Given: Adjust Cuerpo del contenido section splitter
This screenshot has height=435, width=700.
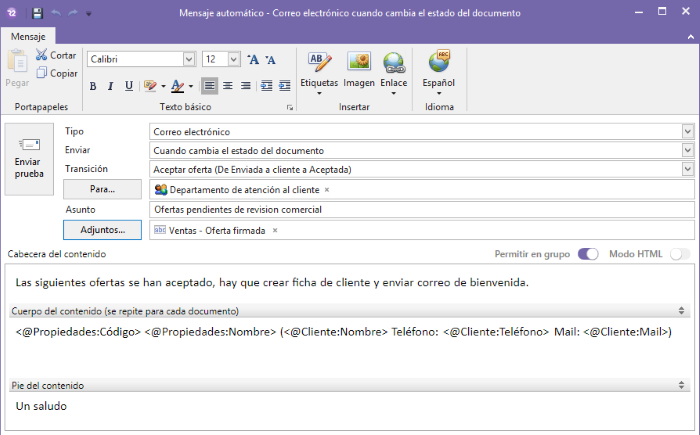Looking at the screenshot, I should [x=681, y=311].
